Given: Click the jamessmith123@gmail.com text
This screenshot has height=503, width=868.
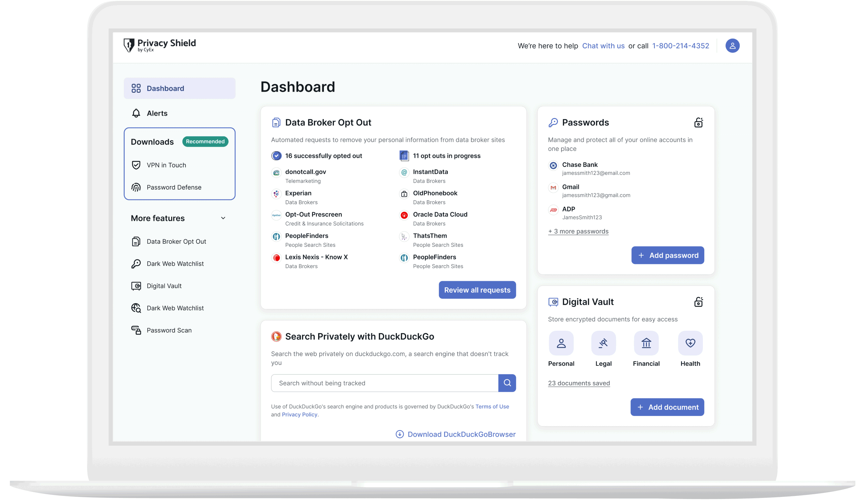Looking at the screenshot, I should [x=596, y=195].
